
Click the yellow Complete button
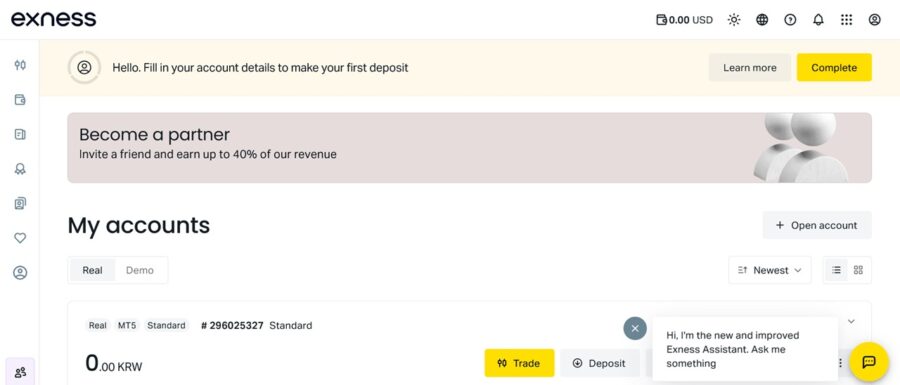click(834, 68)
